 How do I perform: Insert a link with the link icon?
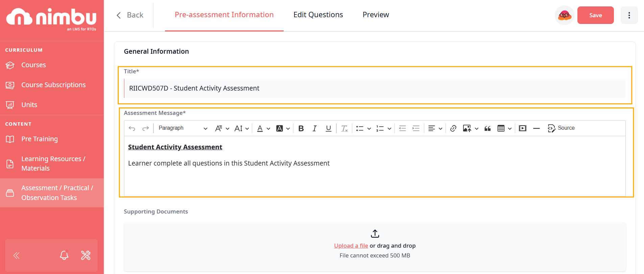453,128
